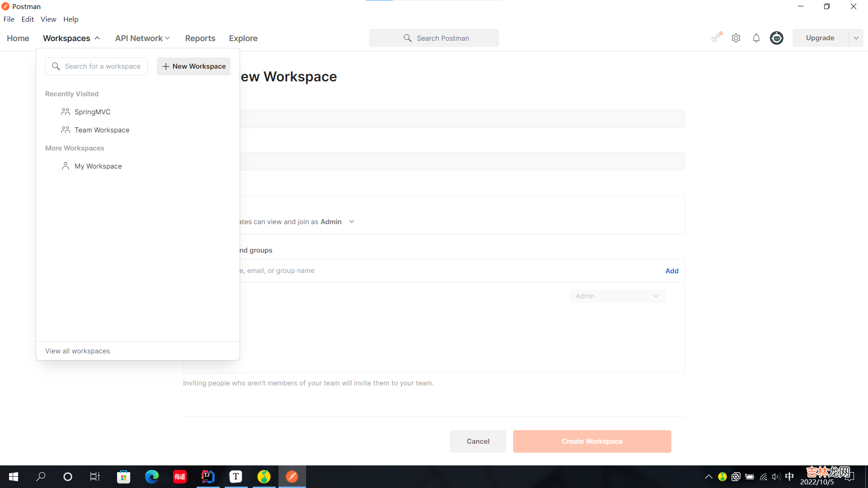The image size is (868, 488).
Task: Focus the Search for a workspace field
Action: (x=102, y=66)
